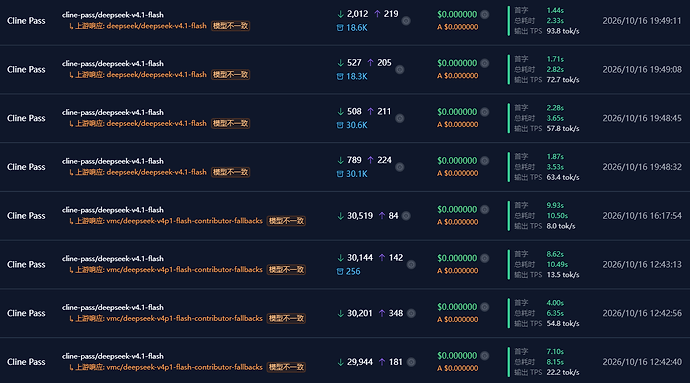Click the 9.93s first-token latency value
The image size is (690, 383).
tap(555, 206)
